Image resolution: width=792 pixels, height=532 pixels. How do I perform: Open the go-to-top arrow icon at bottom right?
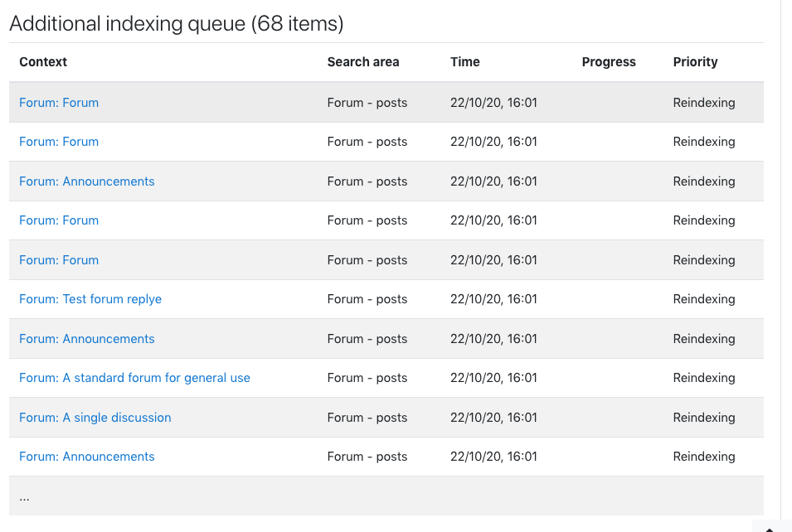click(x=770, y=528)
